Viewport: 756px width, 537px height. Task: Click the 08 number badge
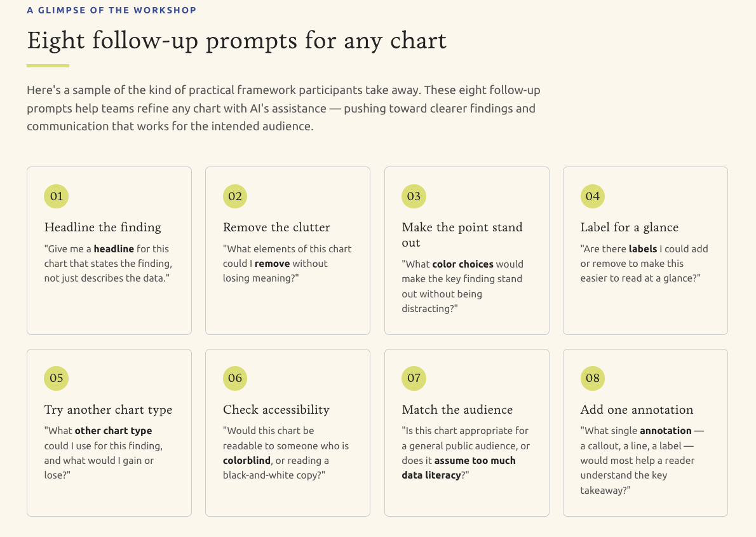pyautogui.click(x=593, y=378)
